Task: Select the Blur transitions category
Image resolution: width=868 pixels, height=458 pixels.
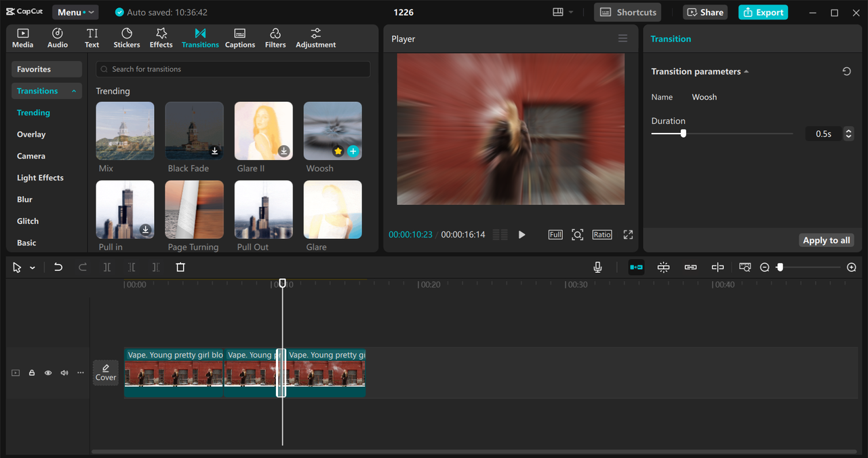Action: coord(24,199)
